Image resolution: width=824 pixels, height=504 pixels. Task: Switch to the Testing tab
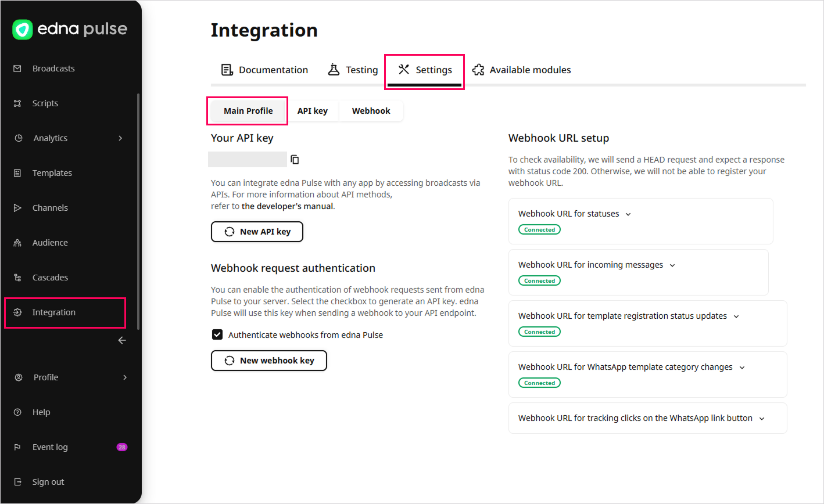(x=353, y=70)
